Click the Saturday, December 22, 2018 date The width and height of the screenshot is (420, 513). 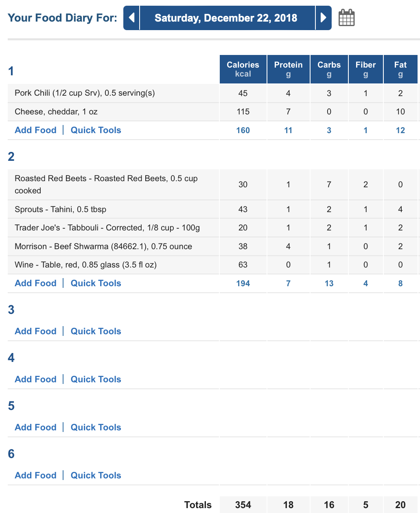pyautogui.click(x=226, y=18)
